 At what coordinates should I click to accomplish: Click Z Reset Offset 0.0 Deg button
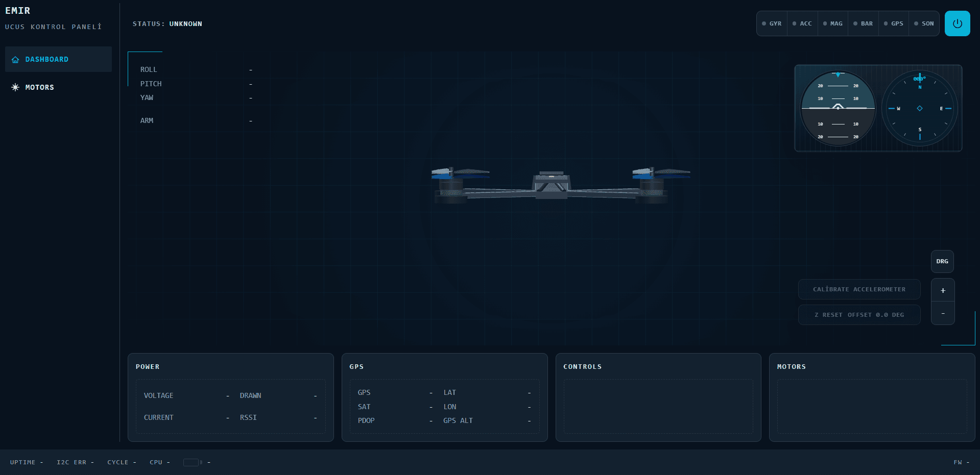pyautogui.click(x=859, y=315)
